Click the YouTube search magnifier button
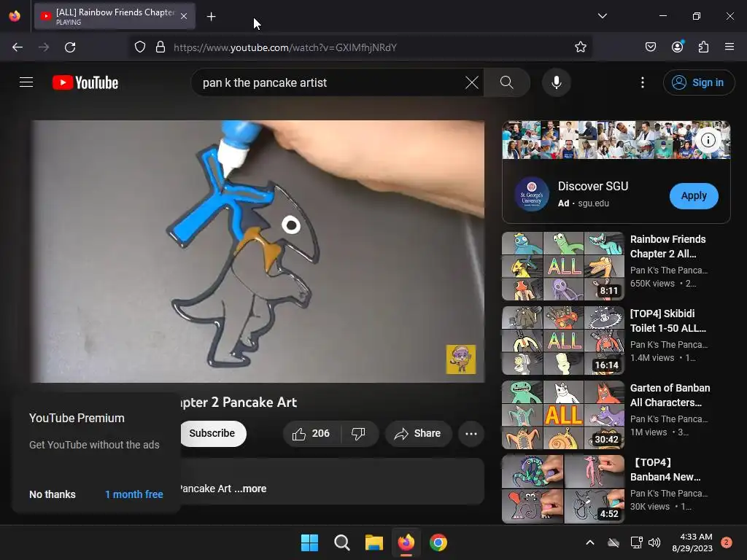Screen dimensions: 747x560 click(x=507, y=82)
